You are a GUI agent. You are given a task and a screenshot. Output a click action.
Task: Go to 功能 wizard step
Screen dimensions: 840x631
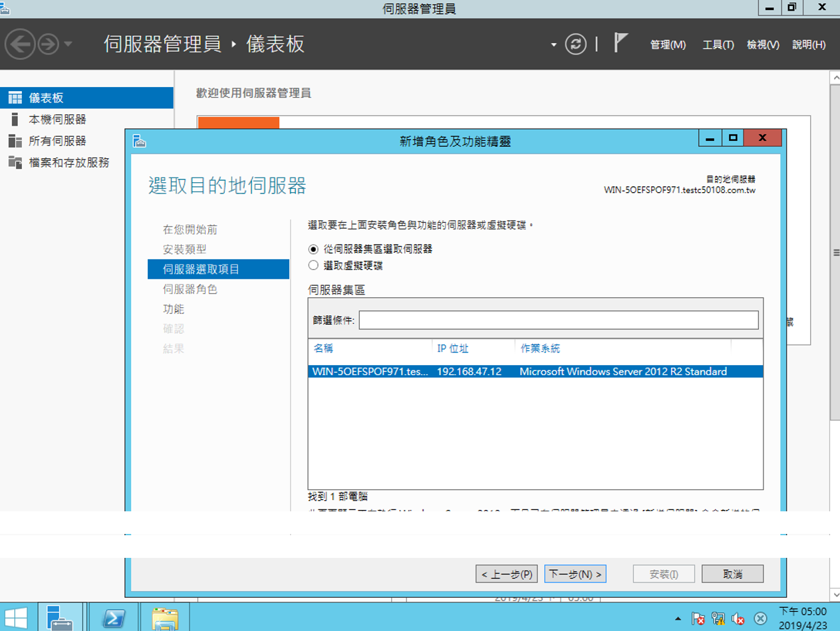pyautogui.click(x=174, y=309)
